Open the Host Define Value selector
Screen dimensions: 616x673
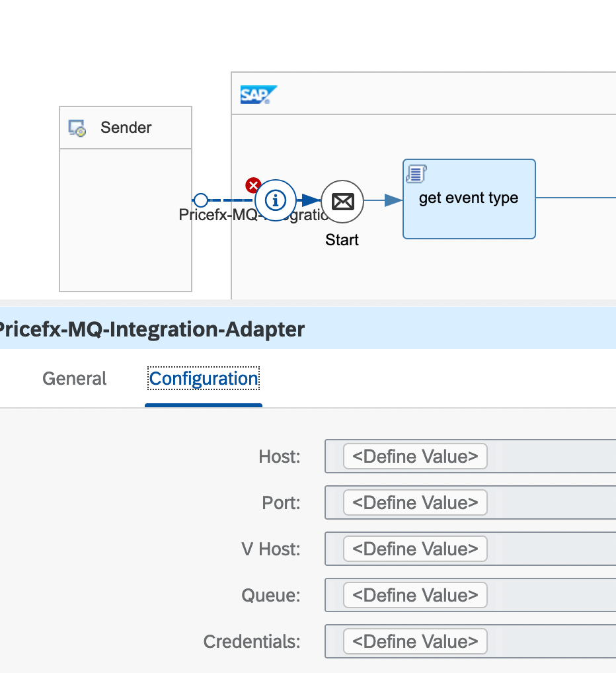point(415,456)
